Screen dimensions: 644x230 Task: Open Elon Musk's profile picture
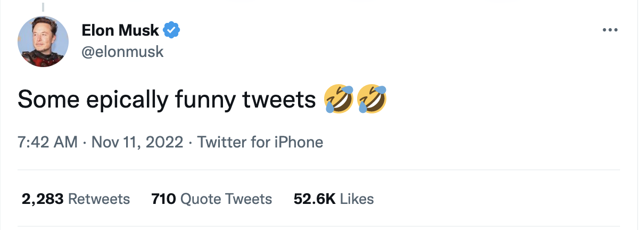[x=43, y=42]
